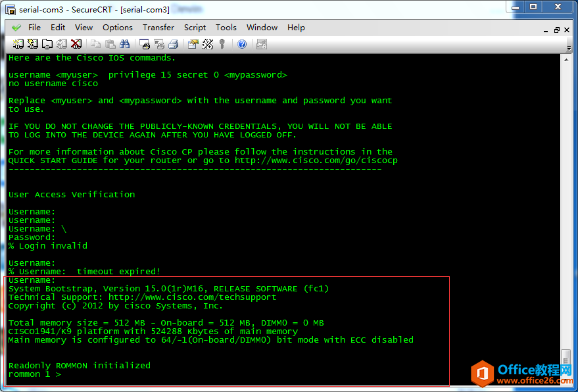The image size is (578, 392).
Task: Open the Script menu
Action: point(195,28)
